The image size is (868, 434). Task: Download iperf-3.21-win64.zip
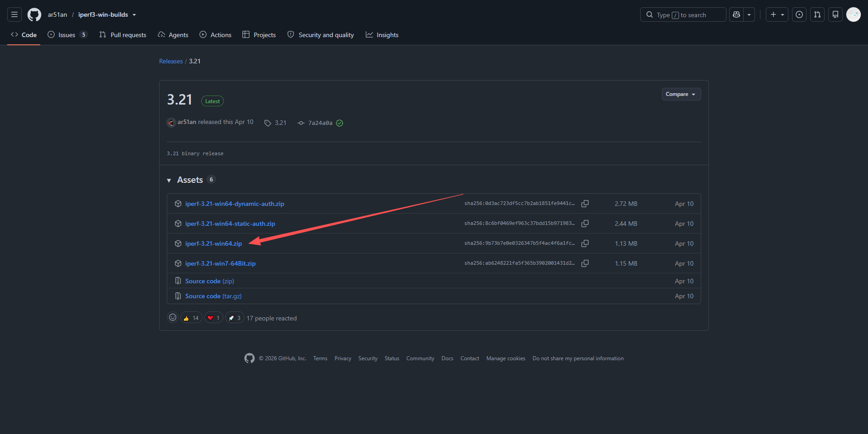(213, 243)
